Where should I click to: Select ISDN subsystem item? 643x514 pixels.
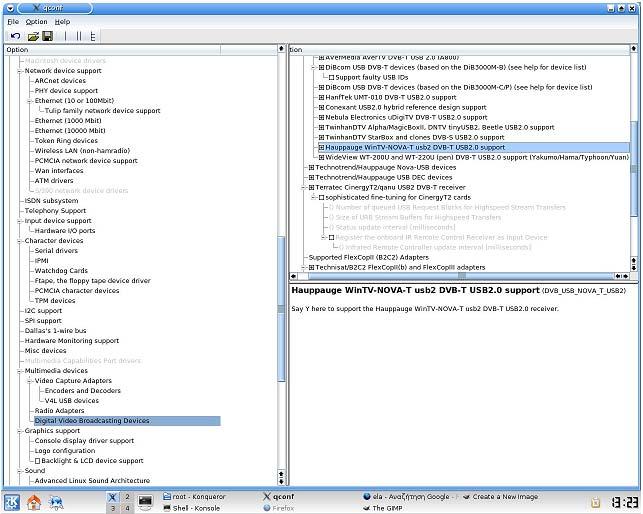pos(51,201)
